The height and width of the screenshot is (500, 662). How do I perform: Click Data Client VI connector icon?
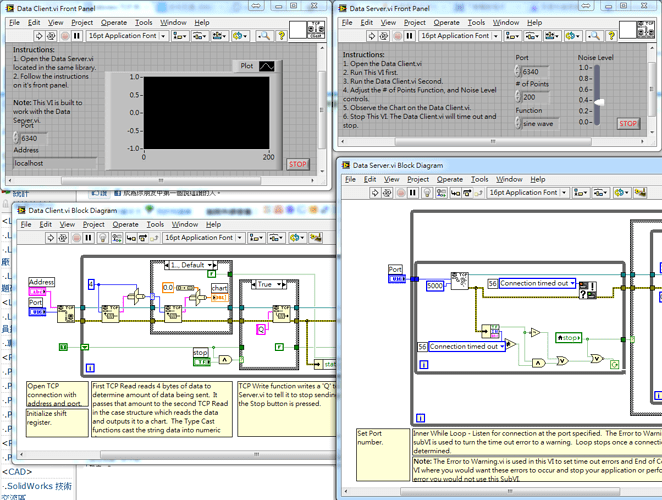[316, 30]
